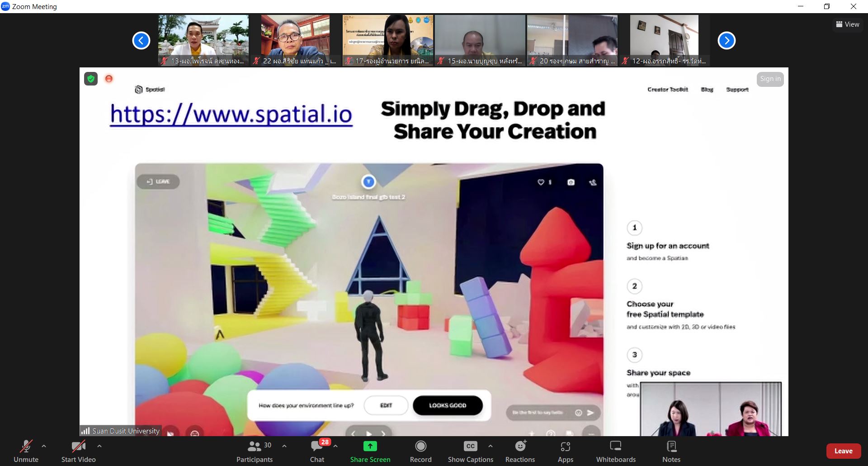Screen dimensions: 868x466
Task: Start Video camera button
Action: pos(78,451)
